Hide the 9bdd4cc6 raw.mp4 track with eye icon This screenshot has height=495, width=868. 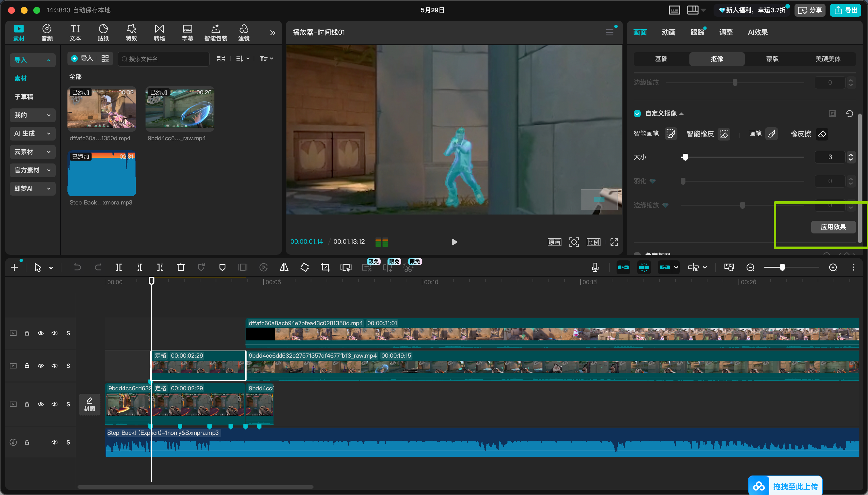(40, 366)
